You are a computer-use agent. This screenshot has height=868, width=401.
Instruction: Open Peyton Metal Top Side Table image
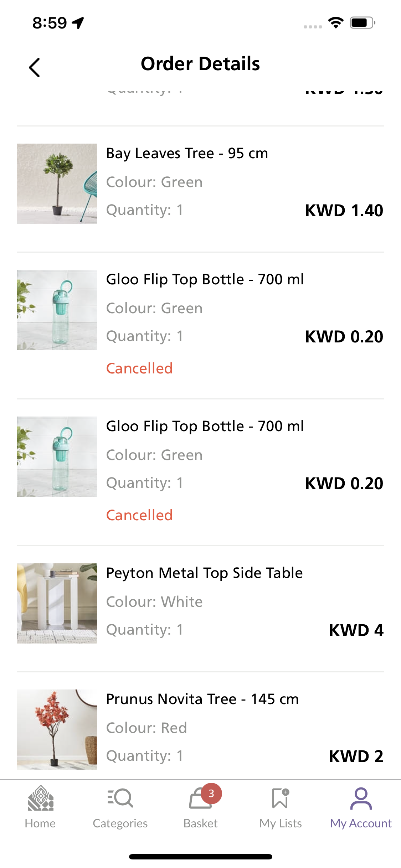[x=57, y=603]
